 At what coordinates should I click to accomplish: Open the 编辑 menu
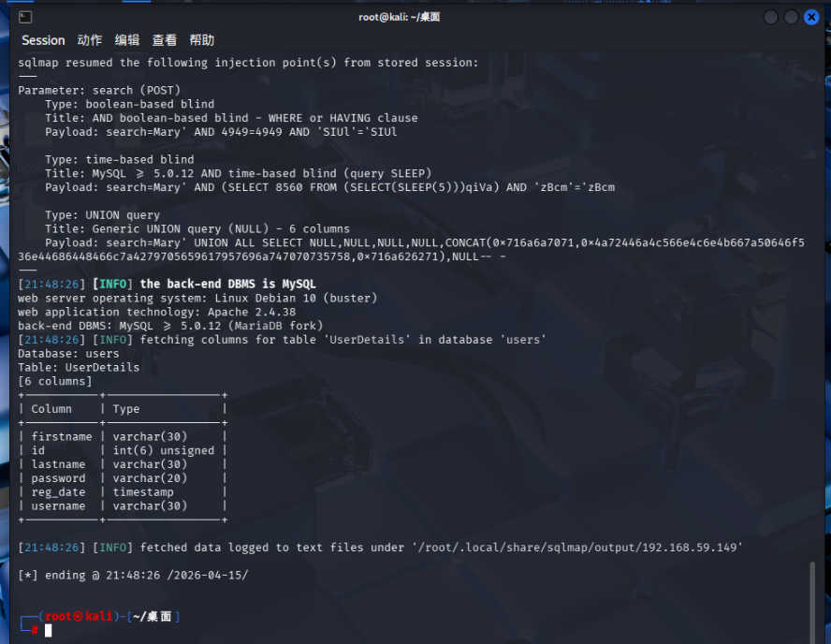[127, 40]
